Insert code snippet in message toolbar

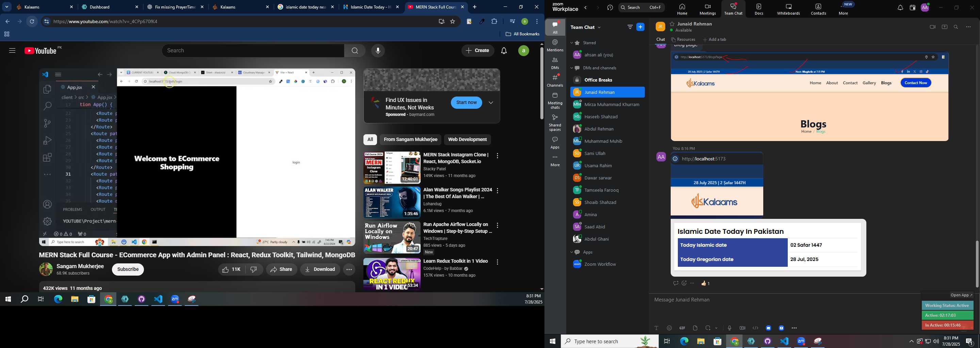coord(755,328)
